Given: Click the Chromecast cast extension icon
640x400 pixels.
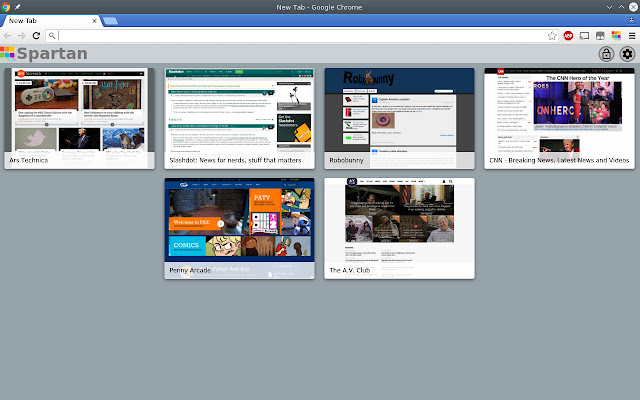Looking at the screenshot, I should (x=584, y=35).
